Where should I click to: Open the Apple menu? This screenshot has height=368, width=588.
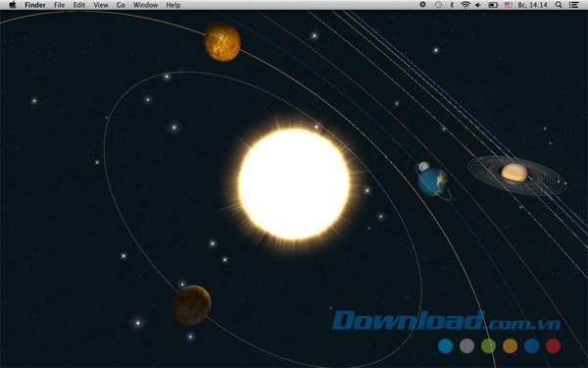[x=13, y=5]
